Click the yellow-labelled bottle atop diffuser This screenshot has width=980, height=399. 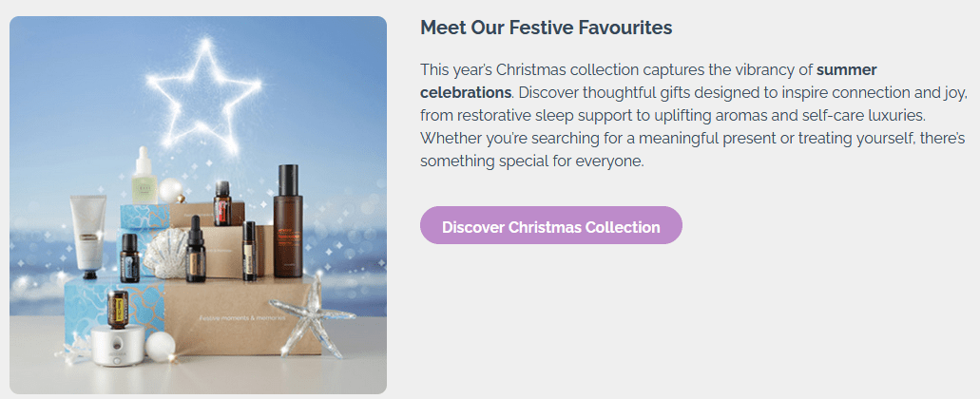pos(118,309)
